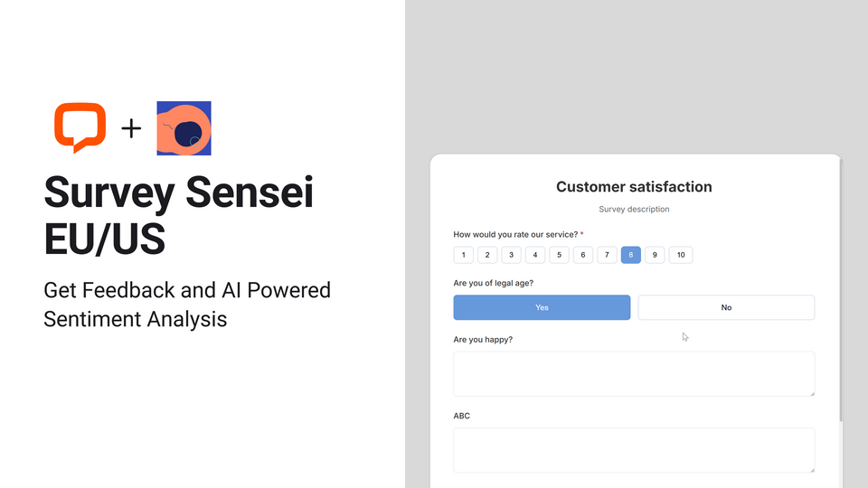868x488 pixels.
Task: Click the Customer satisfaction heading
Action: coord(634,187)
